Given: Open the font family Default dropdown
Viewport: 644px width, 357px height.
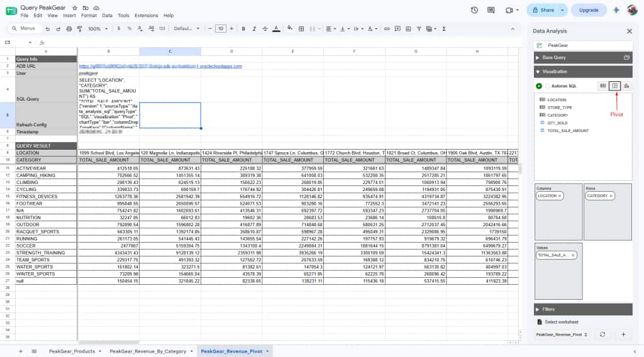Looking at the screenshot, I should (186, 29).
